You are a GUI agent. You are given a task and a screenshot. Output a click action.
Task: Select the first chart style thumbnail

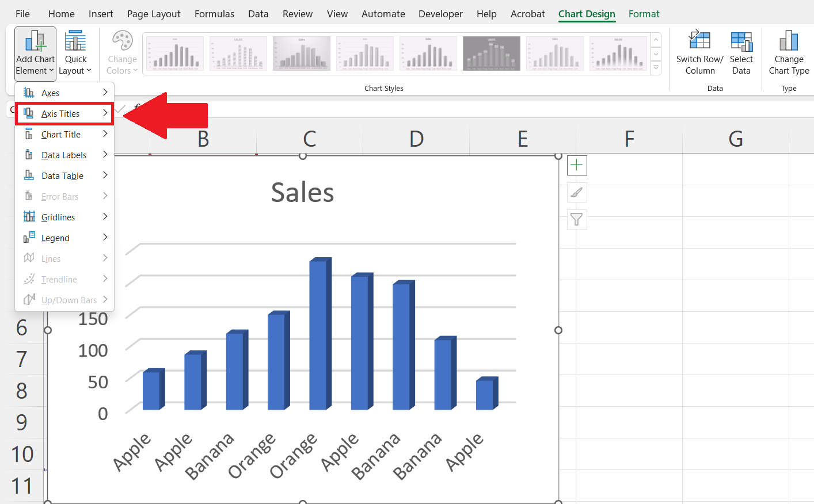pos(175,54)
